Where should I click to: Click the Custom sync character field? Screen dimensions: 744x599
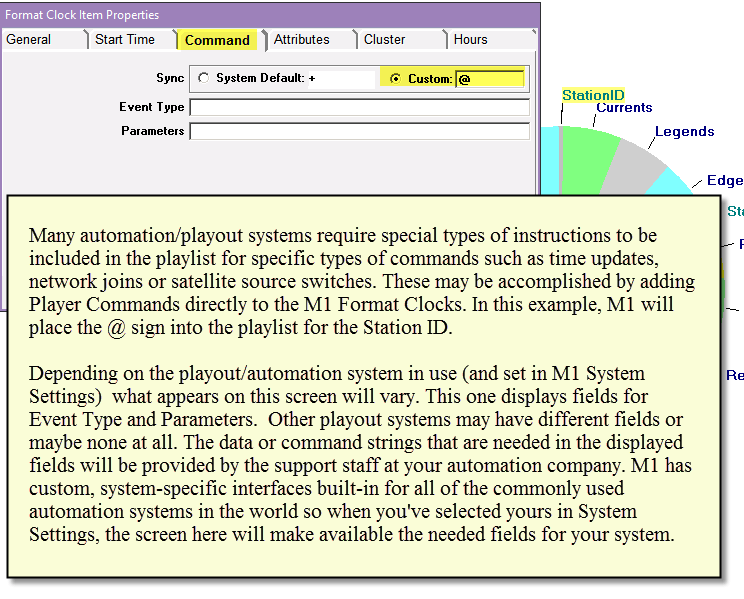click(x=490, y=79)
